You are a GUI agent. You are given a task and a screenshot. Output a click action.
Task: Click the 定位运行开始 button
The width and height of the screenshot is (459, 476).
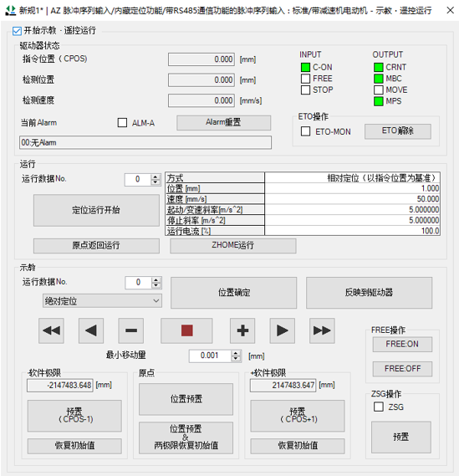tap(96, 210)
